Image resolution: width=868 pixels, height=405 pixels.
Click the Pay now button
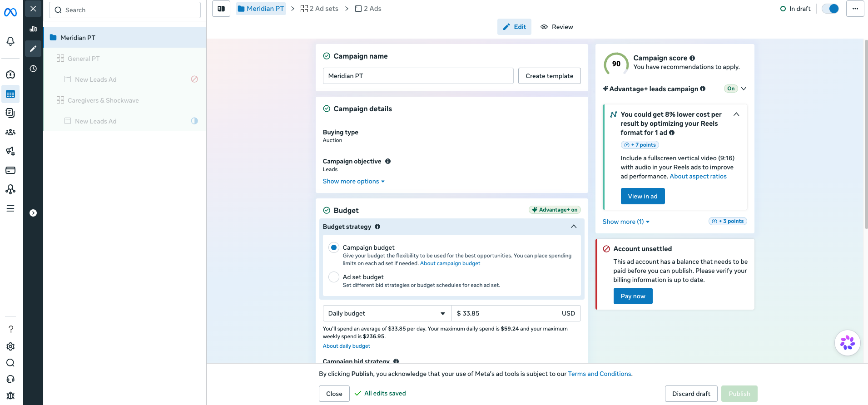click(633, 296)
